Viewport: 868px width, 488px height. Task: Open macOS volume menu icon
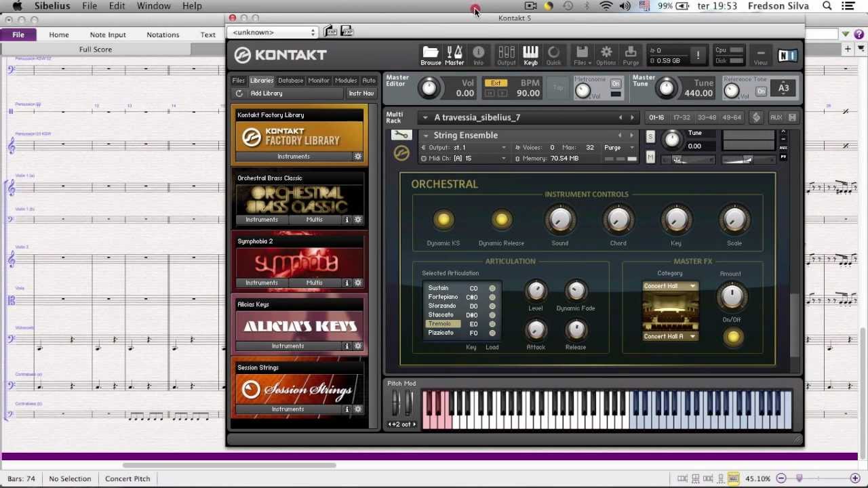click(x=625, y=6)
